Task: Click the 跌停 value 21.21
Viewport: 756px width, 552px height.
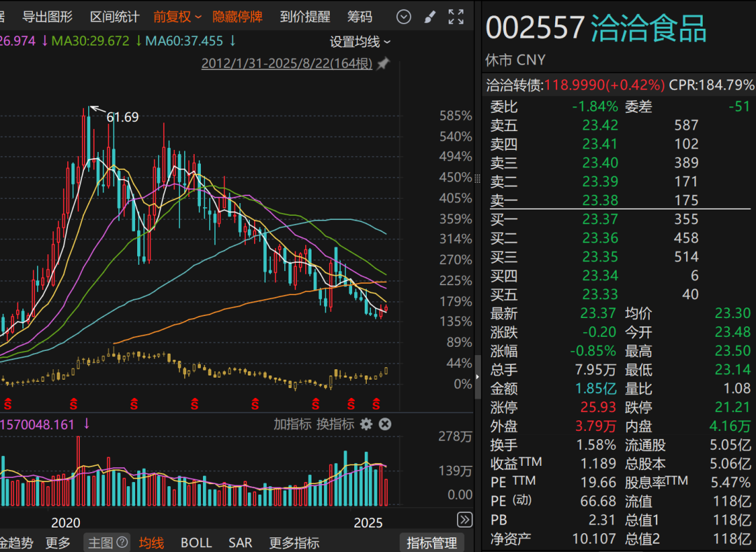Action: click(732, 407)
